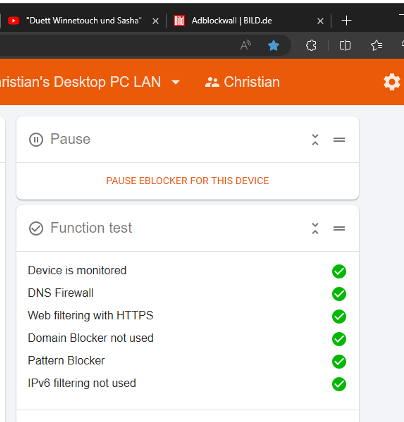Click DNS Firewall green status checkmark
This screenshot has width=404, height=422.
tap(339, 294)
